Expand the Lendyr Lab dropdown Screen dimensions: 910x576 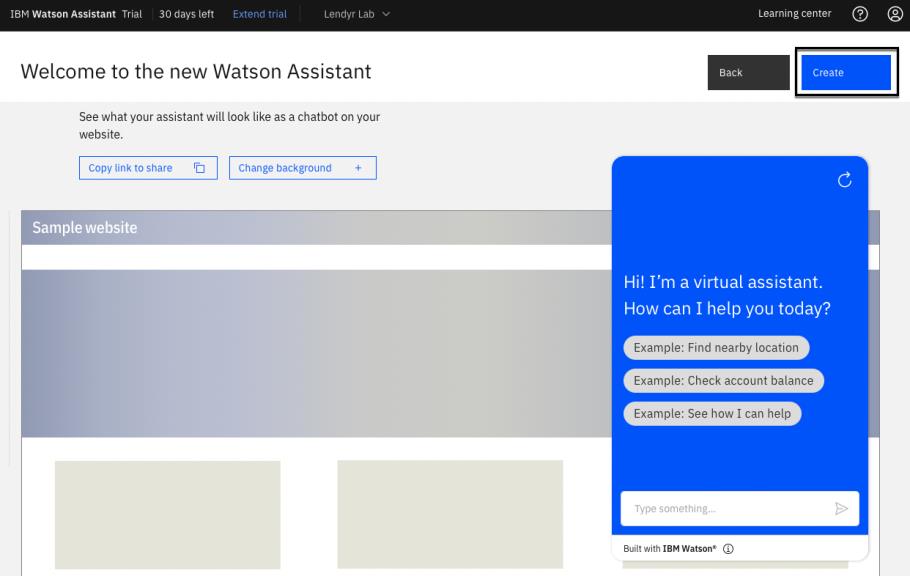click(356, 14)
